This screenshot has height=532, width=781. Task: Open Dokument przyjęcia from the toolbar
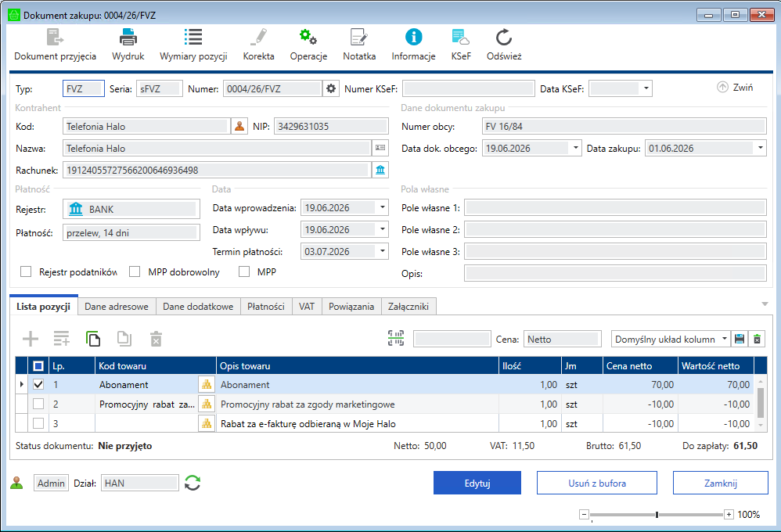[x=55, y=45]
